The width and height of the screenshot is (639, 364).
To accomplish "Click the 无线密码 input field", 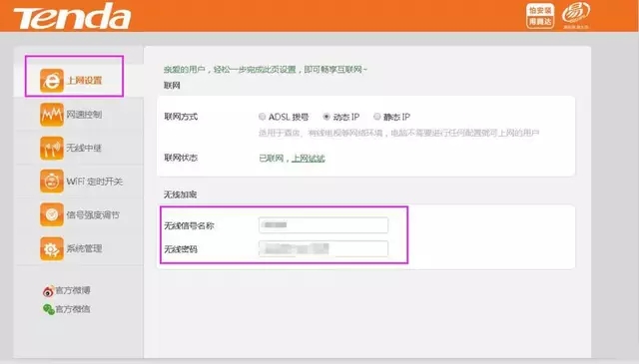I will tap(323, 248).
